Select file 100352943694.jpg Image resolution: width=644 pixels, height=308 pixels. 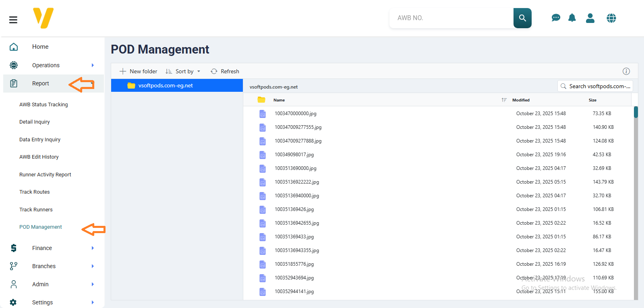[294, 278]
